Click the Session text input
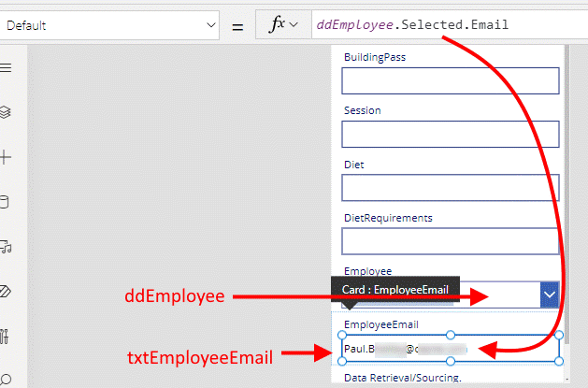Viewport: 588px width, 388px height. (451, 134)
